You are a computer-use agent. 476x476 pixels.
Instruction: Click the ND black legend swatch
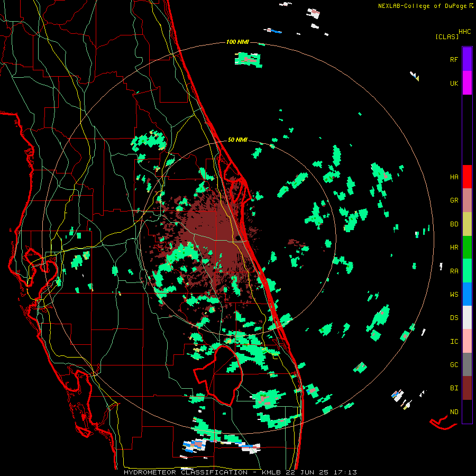pos(467,411)
